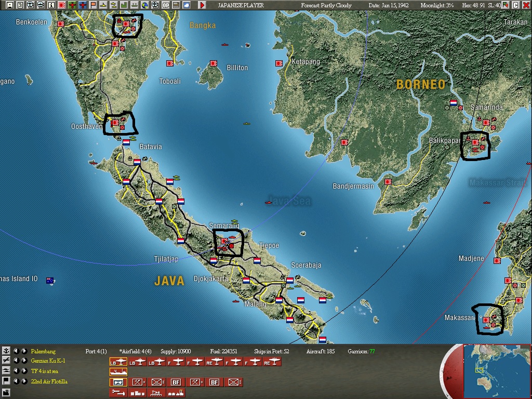532x399 pixels.
Task: Open 'TF 4 is at sea' entry
Action: pyautogui.click(x=45, y=371)
